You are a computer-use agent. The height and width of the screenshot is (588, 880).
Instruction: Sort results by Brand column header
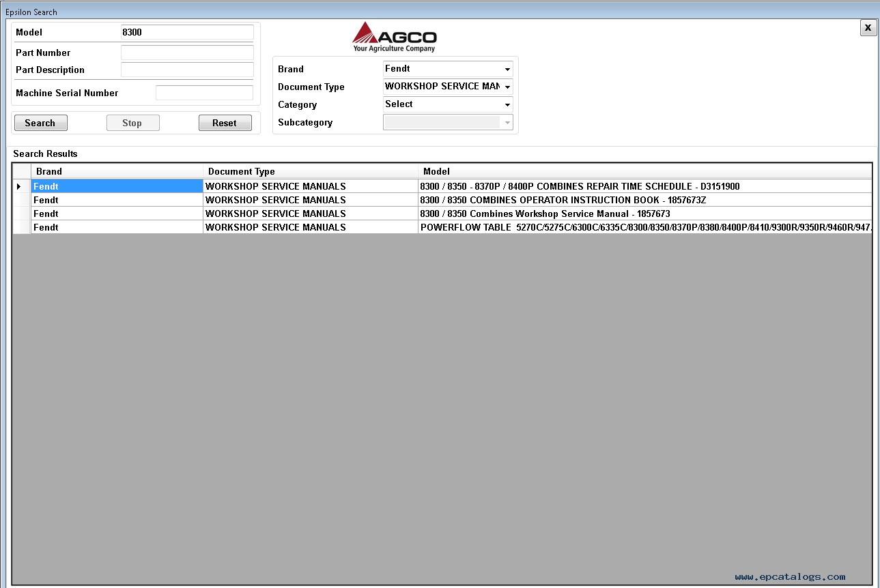[117, 171]
